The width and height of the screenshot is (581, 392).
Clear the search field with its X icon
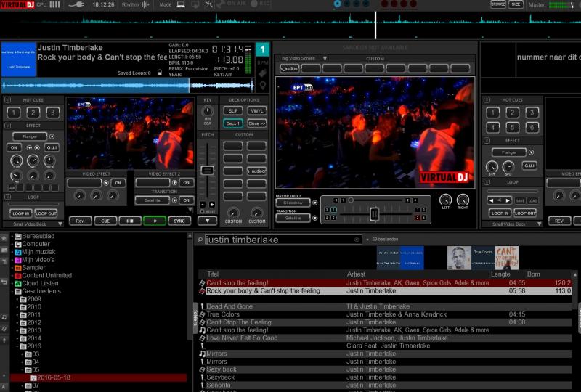pyautogui.click(x=357, y=240)
